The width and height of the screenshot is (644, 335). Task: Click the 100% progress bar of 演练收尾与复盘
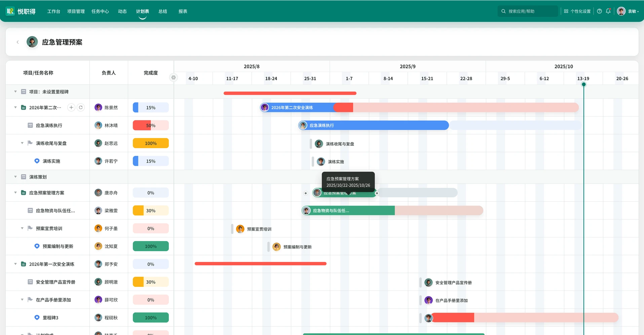pos(151,143)
